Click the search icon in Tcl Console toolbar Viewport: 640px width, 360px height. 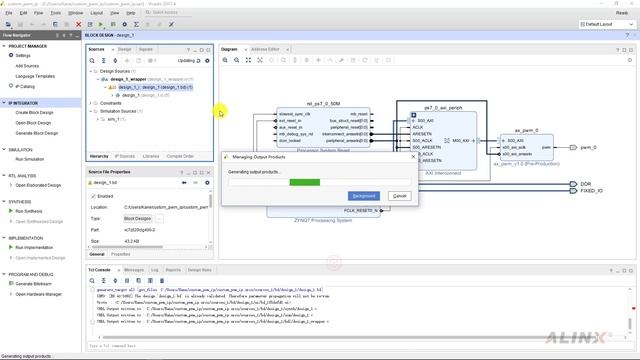point(92,281)
